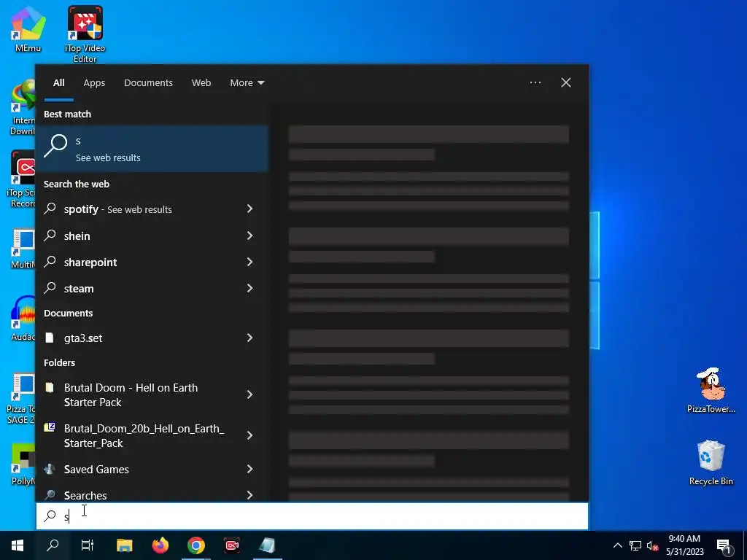
Task: Select the PizzaTower desktop icon
Action: (x=711, y=390)
